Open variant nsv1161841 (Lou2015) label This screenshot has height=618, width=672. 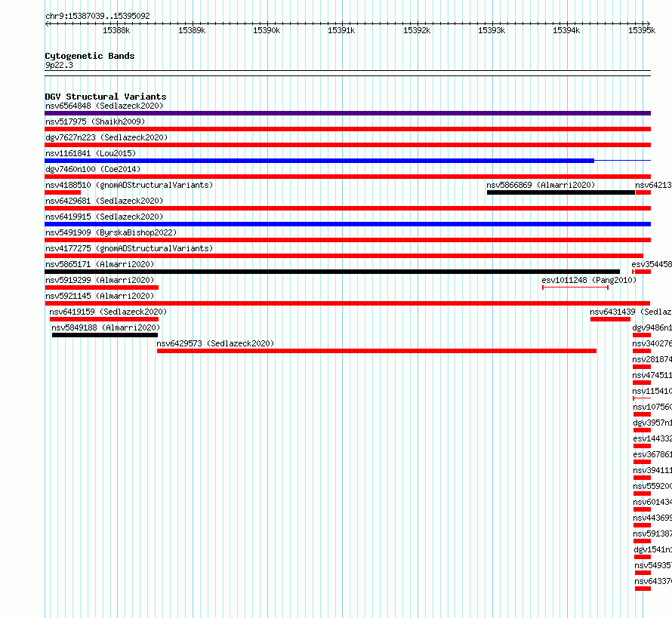pyautogui.click(x=91, y=153)
